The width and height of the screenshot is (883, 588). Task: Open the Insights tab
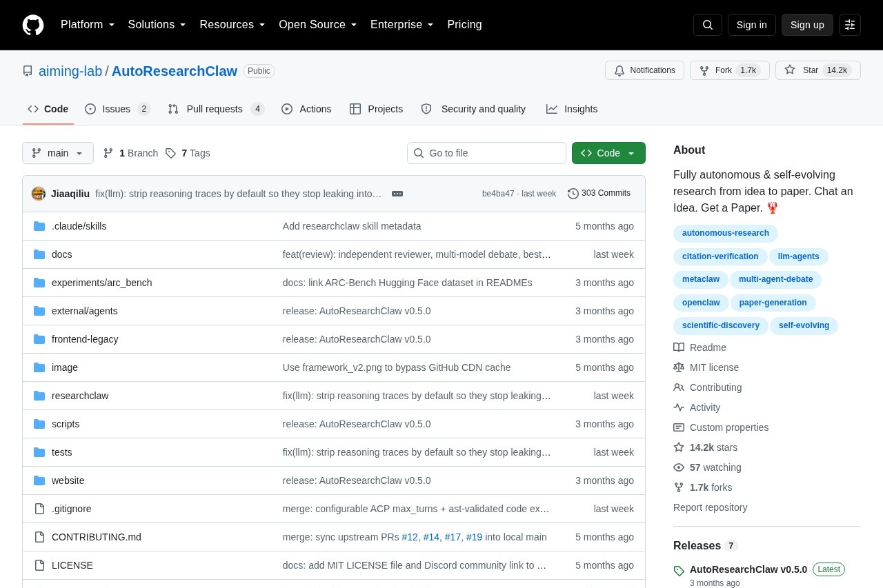coord(572,109)
